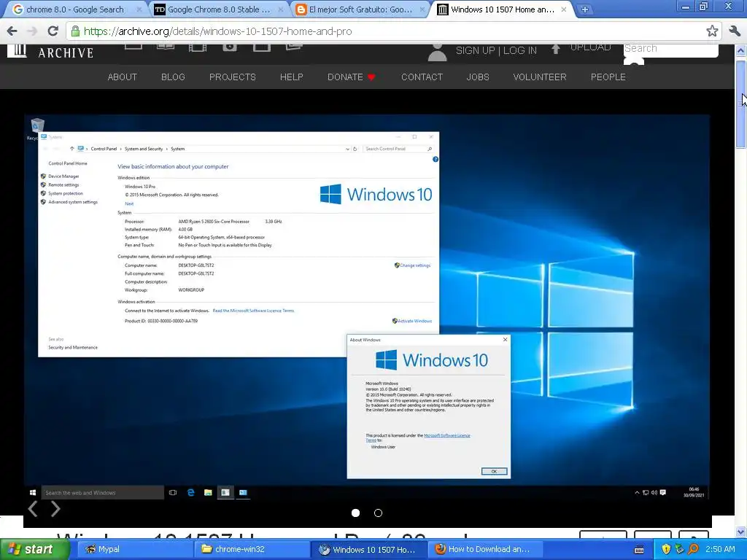Open the yellow security shield tray icon
This screenshot has height=560, width=747.
666,549
